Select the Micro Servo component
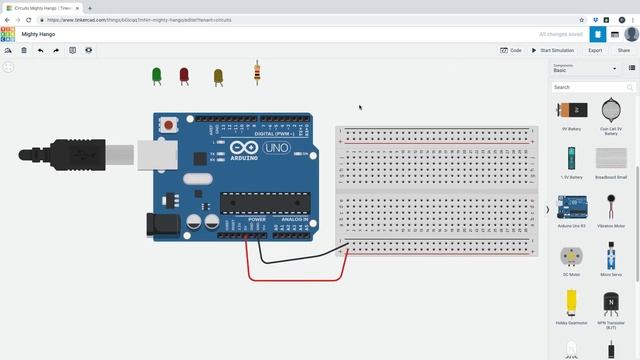This screenshot has width=640, height=360. point(611,259)
